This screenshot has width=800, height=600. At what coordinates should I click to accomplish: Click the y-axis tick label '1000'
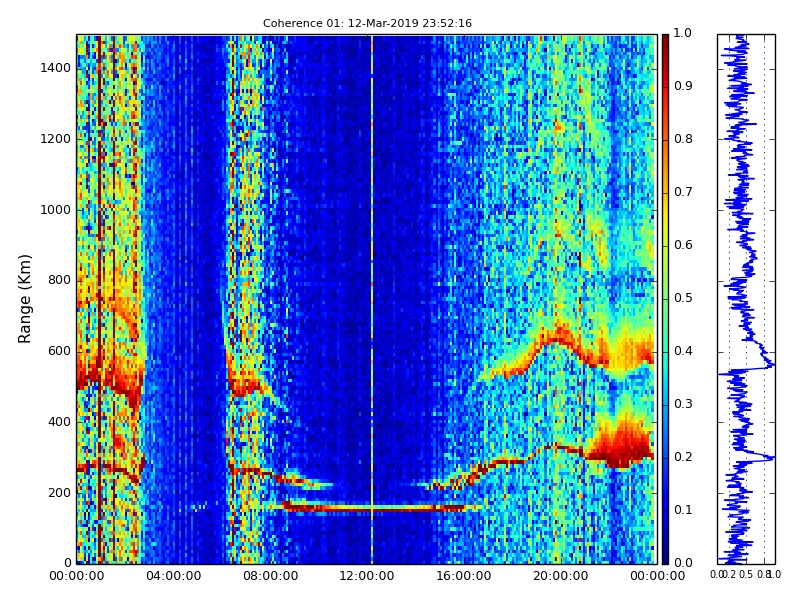pyautogui.click(x=56, y=210)
